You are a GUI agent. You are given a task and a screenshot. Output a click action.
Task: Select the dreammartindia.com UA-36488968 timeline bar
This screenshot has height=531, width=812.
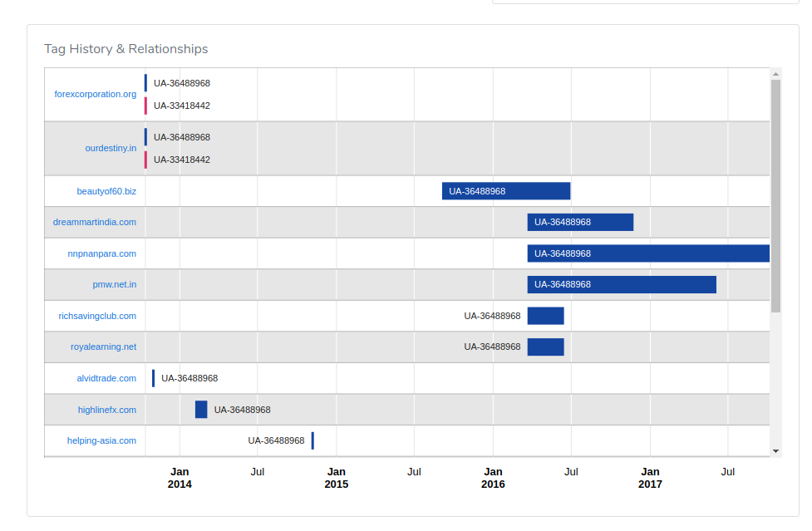tap(580, 222)
